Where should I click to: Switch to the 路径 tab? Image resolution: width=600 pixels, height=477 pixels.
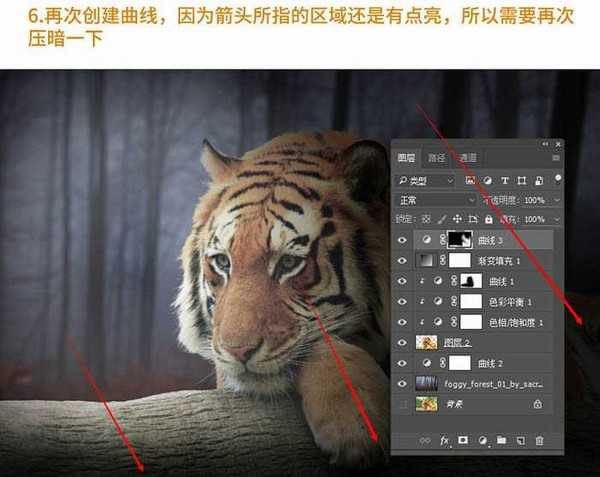(x=437, y=157)
